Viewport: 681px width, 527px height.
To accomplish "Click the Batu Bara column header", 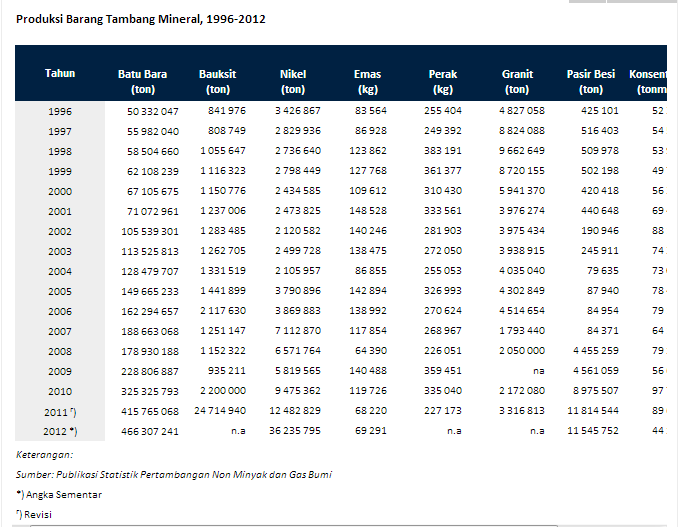I will click(x=142, y=81).
